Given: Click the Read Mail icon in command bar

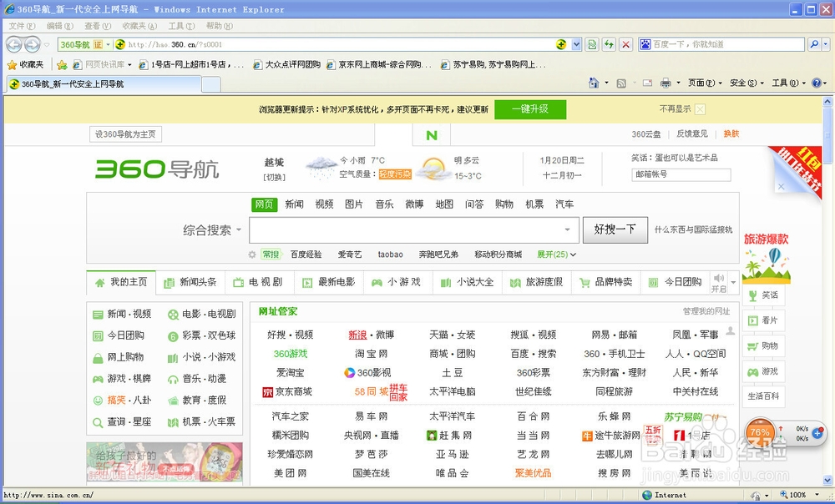Looking at the screenshot, I should pyautogui.click(x=648, y=83).
